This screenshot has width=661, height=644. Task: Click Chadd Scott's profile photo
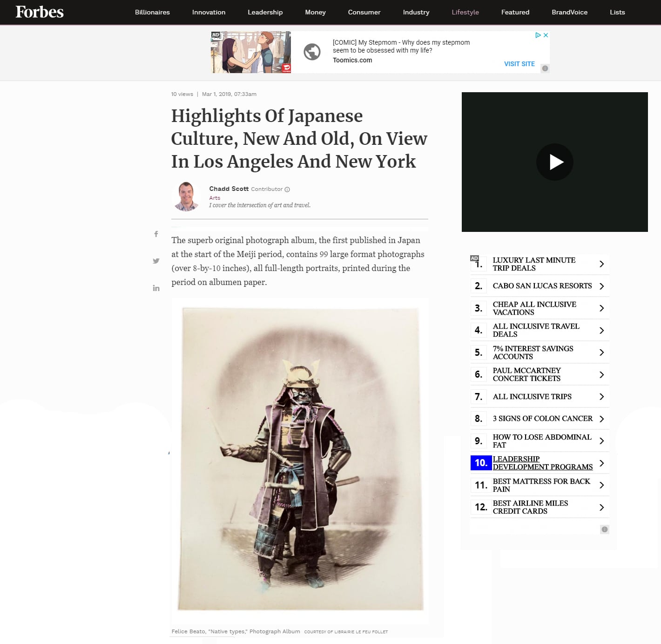186,196
